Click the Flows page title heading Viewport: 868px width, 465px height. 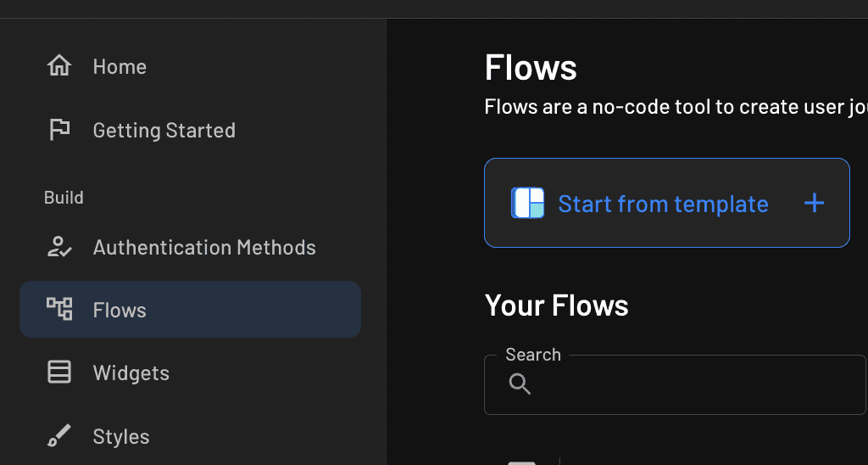531,68
